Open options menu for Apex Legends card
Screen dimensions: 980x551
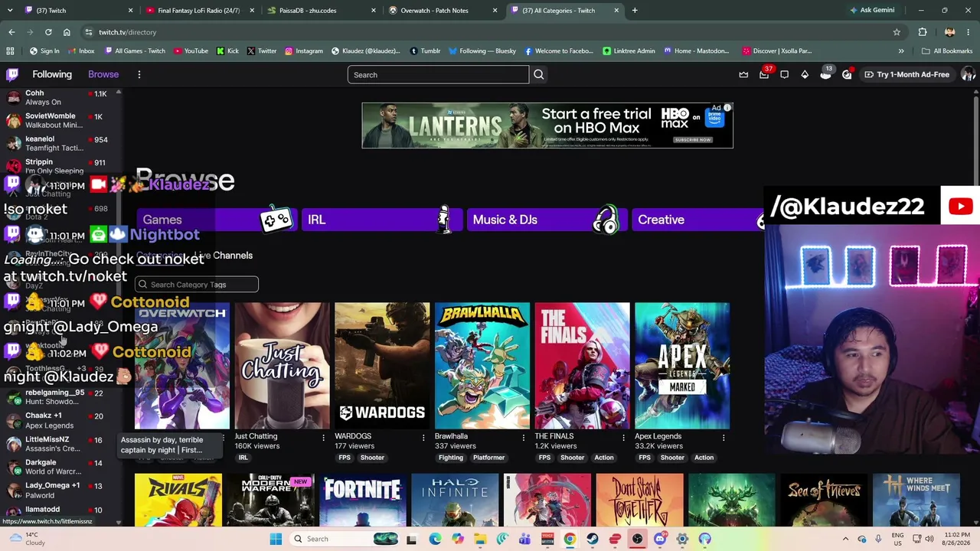coord(724,438)
